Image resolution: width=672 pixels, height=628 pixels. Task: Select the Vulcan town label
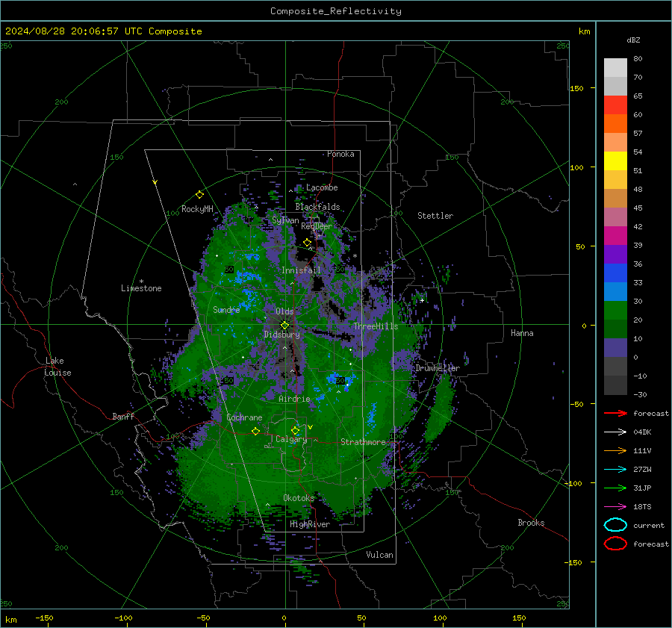click(379, 554)
